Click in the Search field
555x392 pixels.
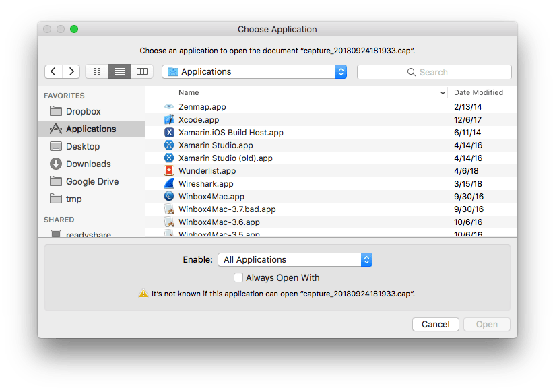434,72
